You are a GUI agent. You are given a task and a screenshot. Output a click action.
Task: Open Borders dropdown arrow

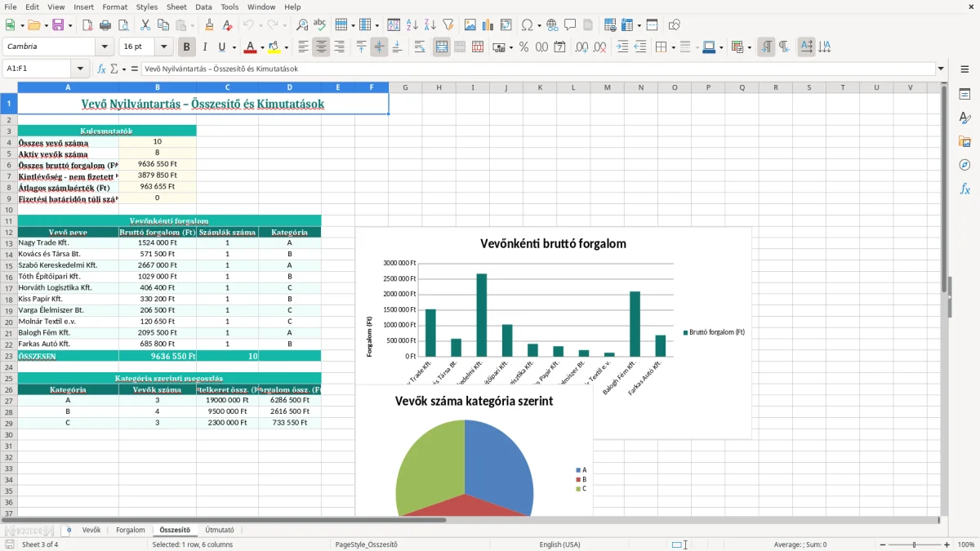coord(673,47)
